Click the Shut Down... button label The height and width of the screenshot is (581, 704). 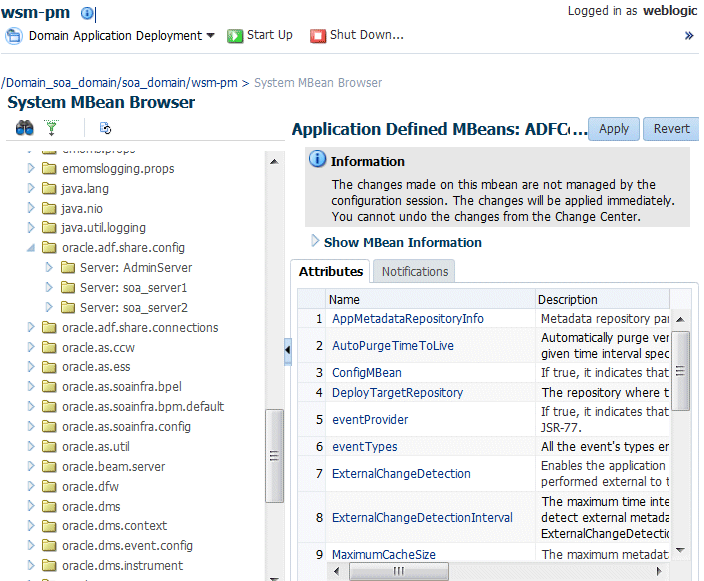[x=367, y=35]
